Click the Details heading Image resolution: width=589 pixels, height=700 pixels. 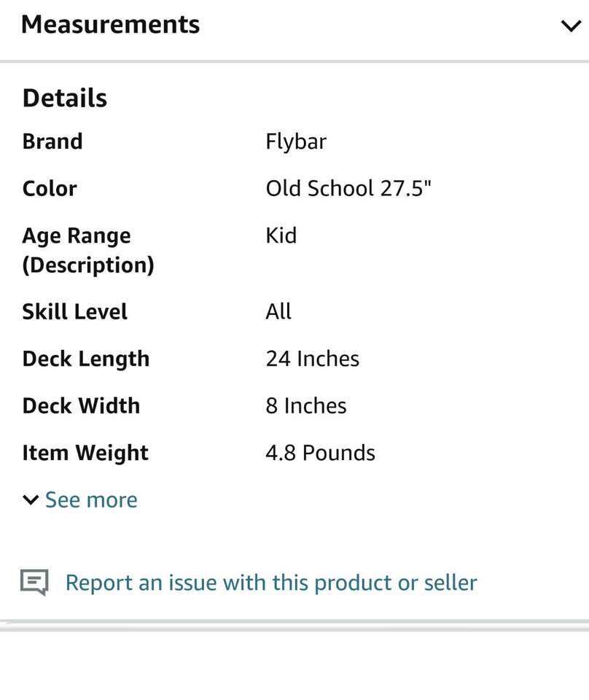[65, 98]
